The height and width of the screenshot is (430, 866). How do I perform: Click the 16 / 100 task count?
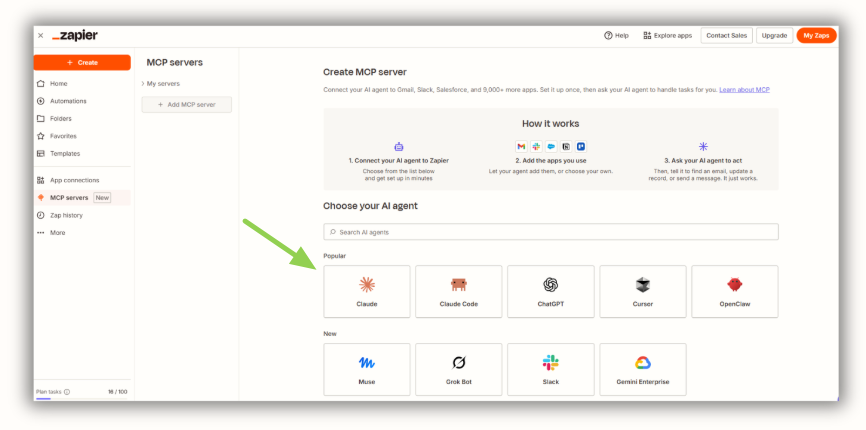click(117, 392)
